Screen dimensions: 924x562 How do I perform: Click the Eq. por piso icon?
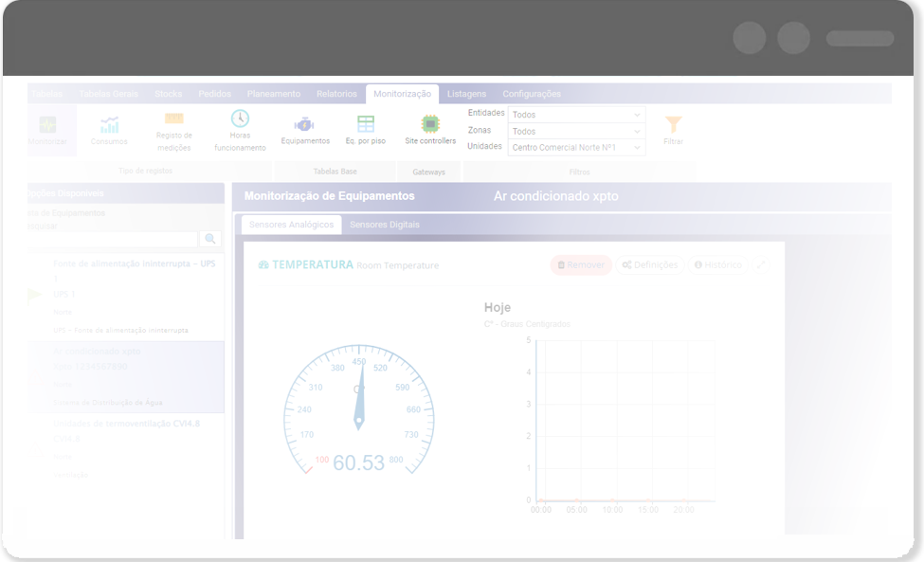pyautogui.click(x=365, y=124)
